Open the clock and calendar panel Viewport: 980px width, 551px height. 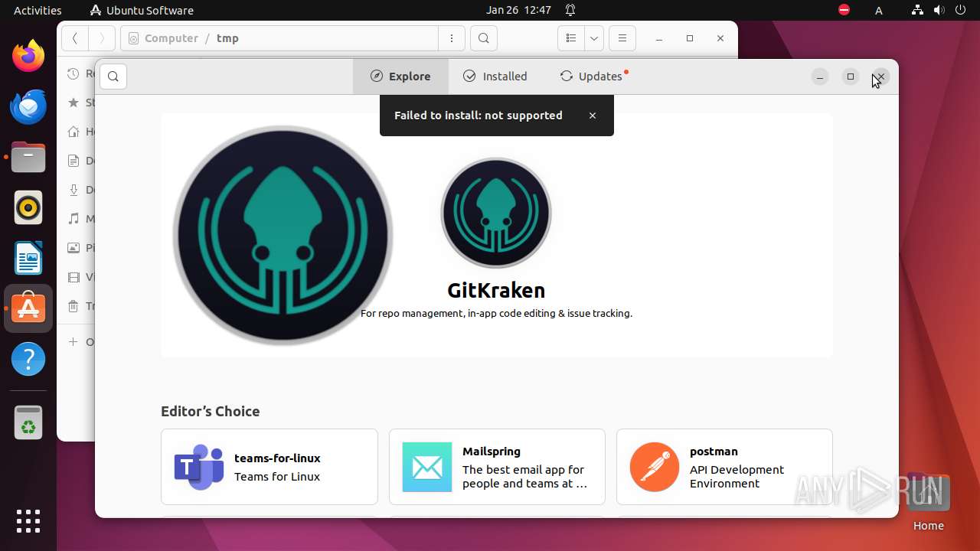click(518, 10)
